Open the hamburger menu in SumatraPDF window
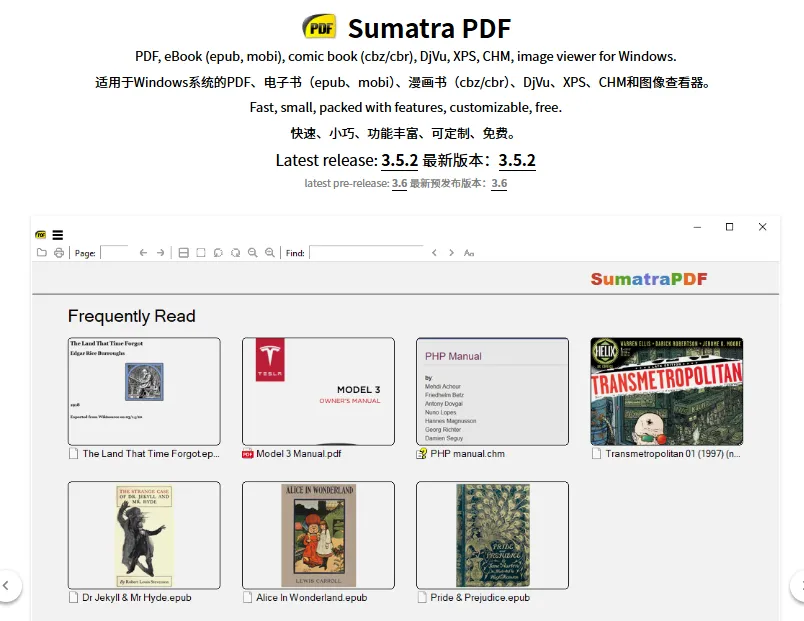Screen dimensions: 804x621 click(57, 235)
